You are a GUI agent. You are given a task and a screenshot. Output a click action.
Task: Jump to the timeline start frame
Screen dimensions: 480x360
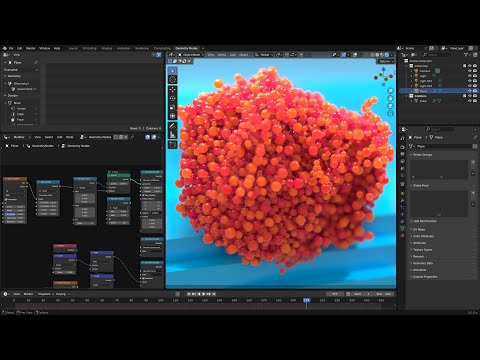[189, 294]
